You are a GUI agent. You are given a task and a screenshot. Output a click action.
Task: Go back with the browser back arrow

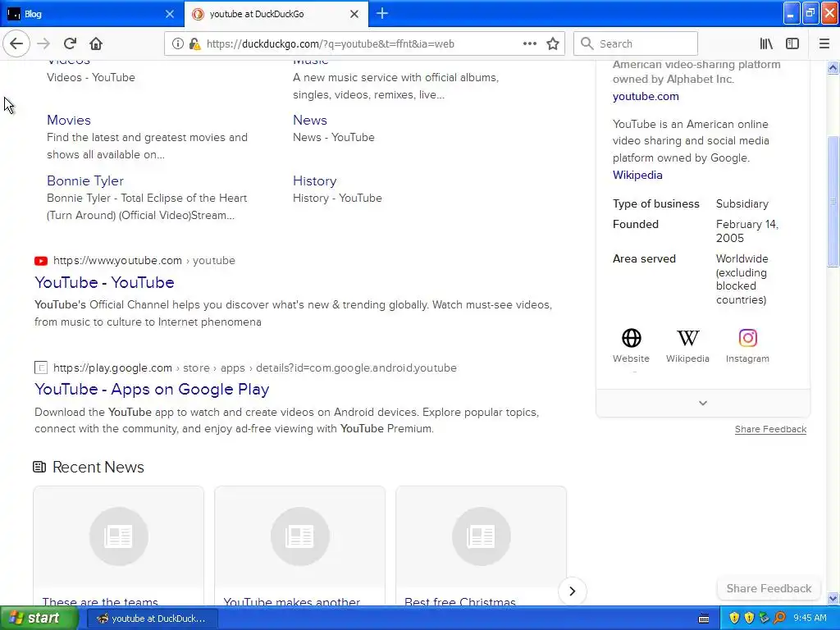[x=16, y=44]
